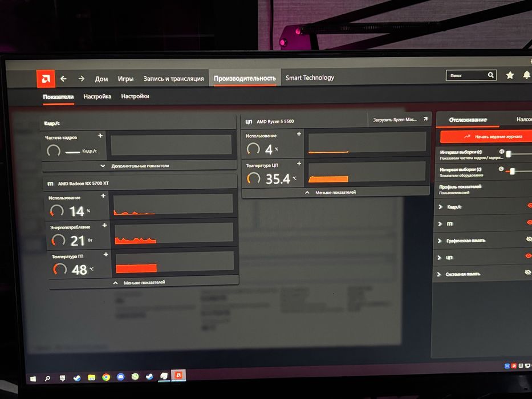Go back with the left arrow
Image resolution: width=532 pixels, height=399 pixels.
(63, 79)
